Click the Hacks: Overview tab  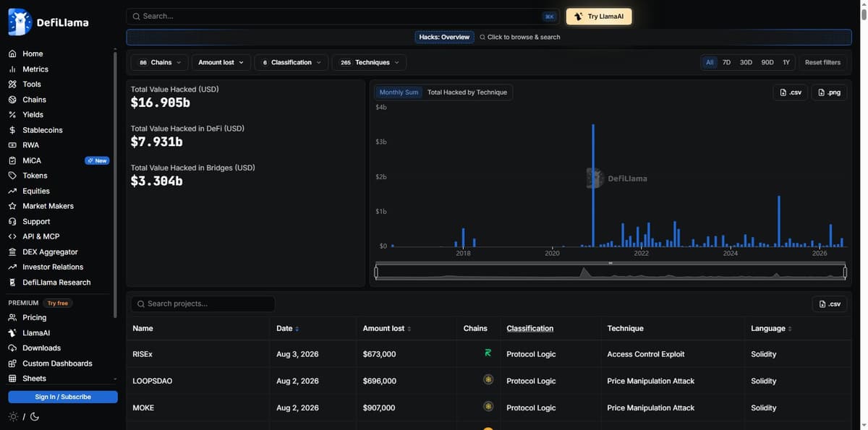444,37
